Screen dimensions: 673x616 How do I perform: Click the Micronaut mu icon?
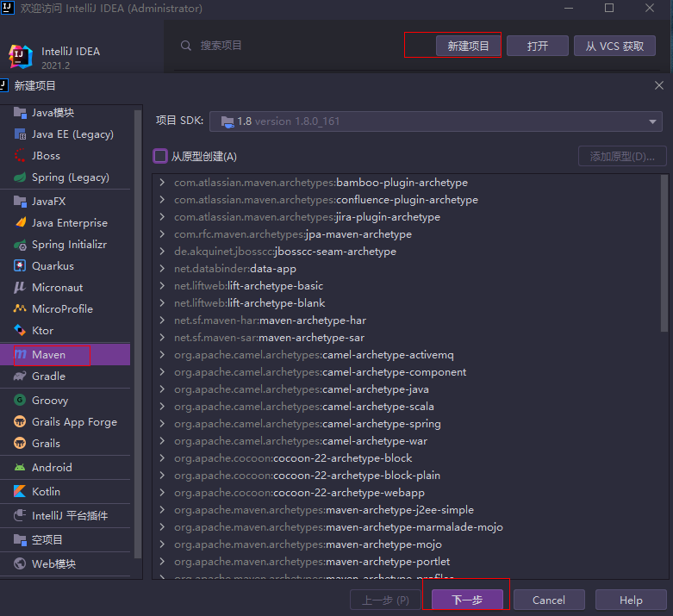[x=20, y=287]
